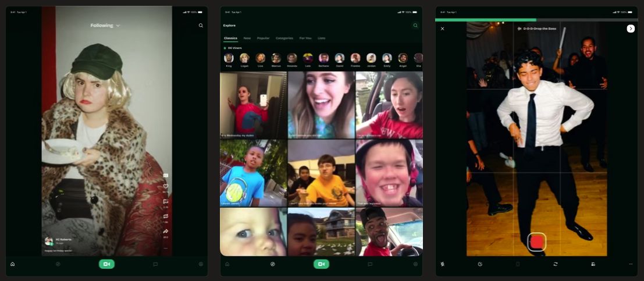Click the next arrow button in camera

tap(631, 29)
